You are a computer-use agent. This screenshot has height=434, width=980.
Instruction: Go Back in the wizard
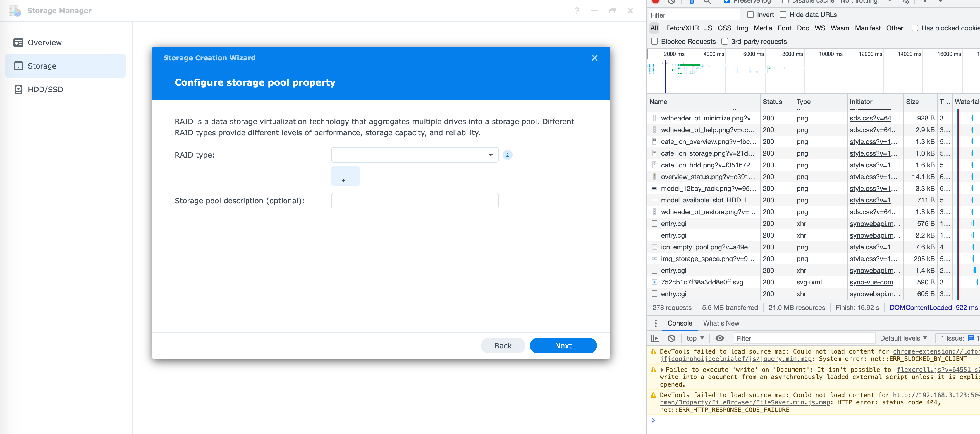[503, 346]
